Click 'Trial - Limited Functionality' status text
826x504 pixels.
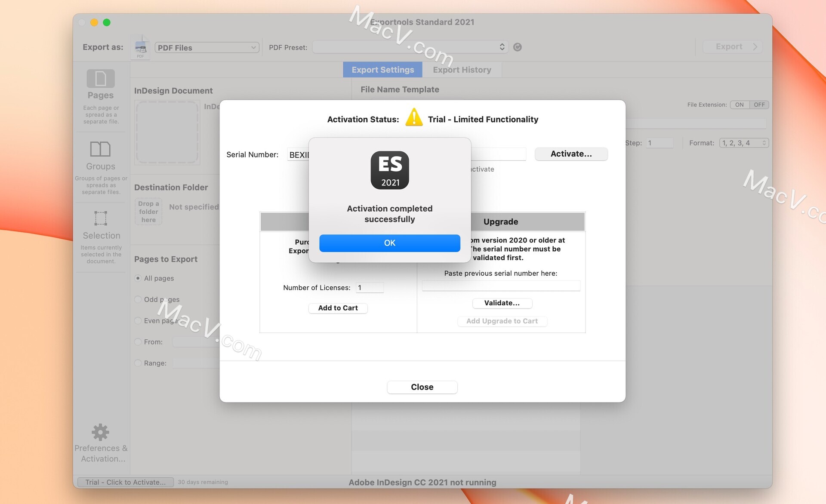tap(483, 120)
